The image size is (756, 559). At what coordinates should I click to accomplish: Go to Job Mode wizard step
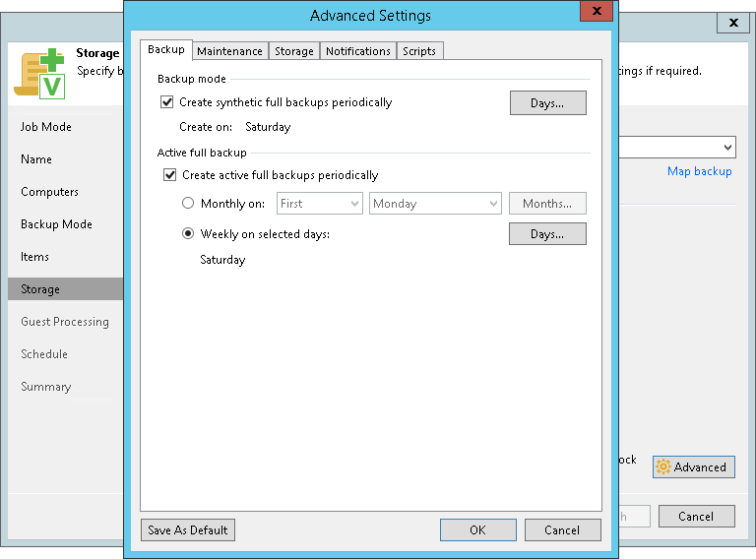point(46,127)
